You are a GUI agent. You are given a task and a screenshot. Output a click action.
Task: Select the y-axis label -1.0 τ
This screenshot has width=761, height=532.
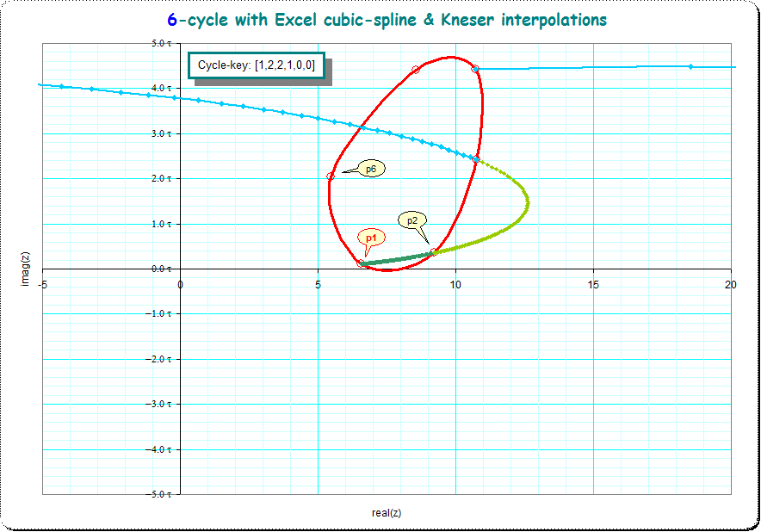click(164, 314)
